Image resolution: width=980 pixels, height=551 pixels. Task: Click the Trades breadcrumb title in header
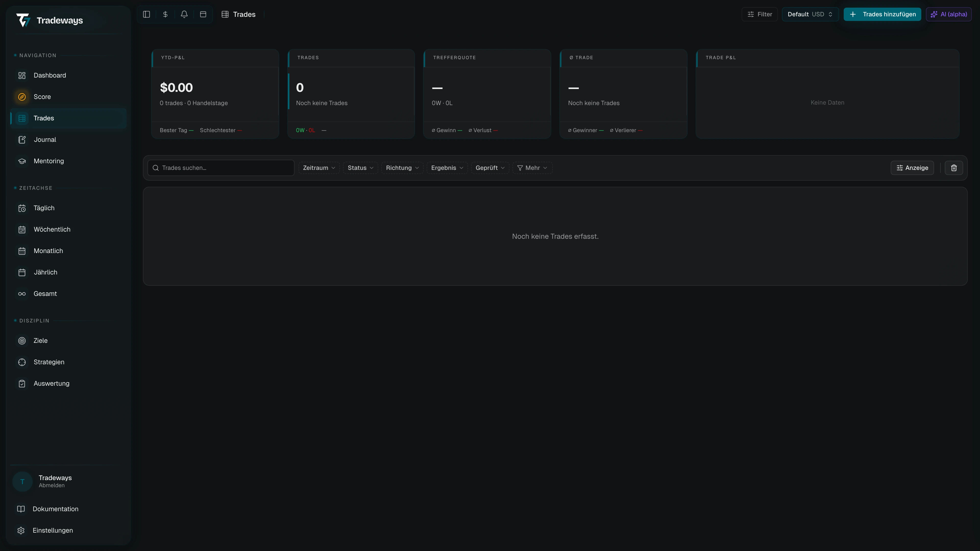pos(244,15)
